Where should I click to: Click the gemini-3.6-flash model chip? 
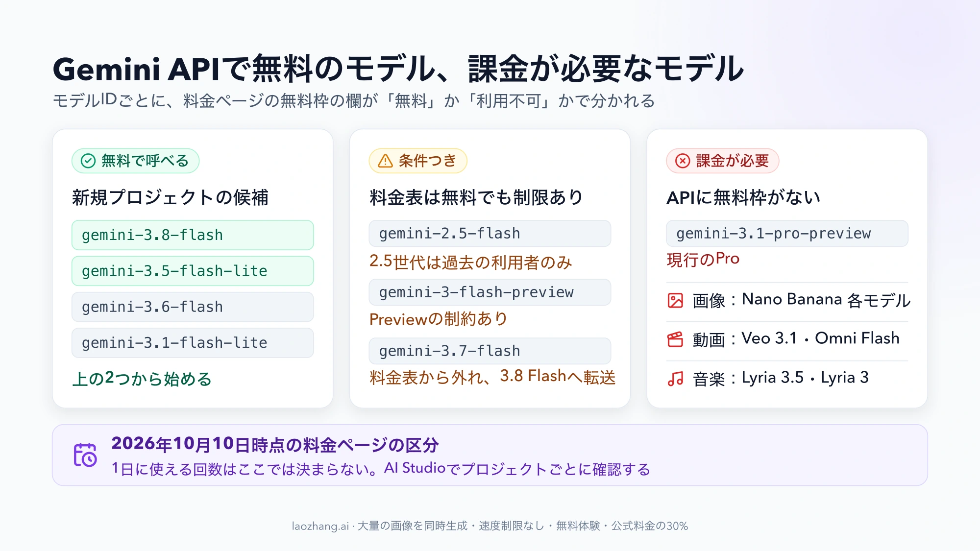click(193, 307)
